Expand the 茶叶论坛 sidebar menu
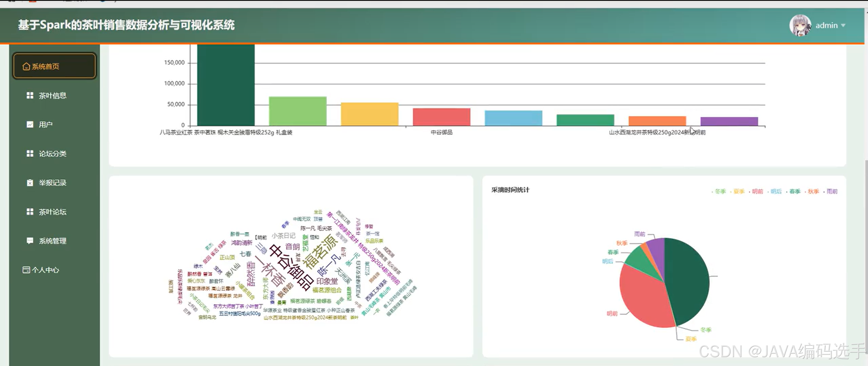Viewport: 868px width, 366px height. tap(52, 212)
